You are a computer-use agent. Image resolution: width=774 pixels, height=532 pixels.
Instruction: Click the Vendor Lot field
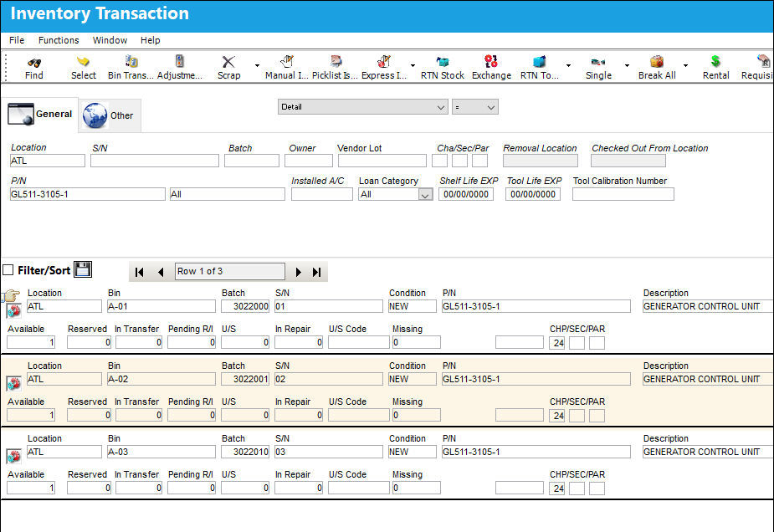point(382,161)
